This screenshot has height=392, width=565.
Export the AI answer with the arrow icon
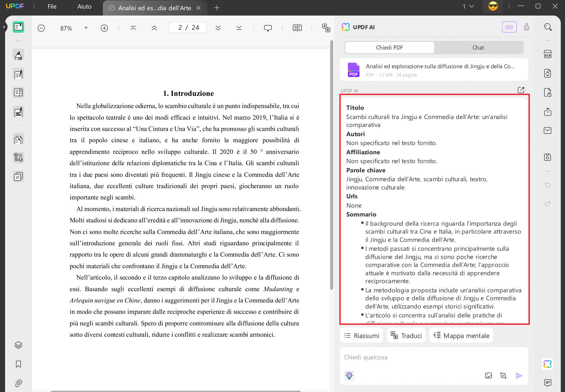(x=521, y=90)
